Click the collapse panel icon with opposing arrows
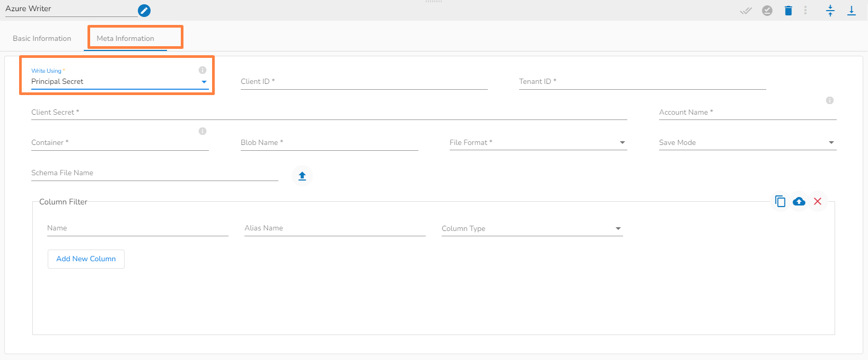The image size is (868, 360). [x=830, y=11]
